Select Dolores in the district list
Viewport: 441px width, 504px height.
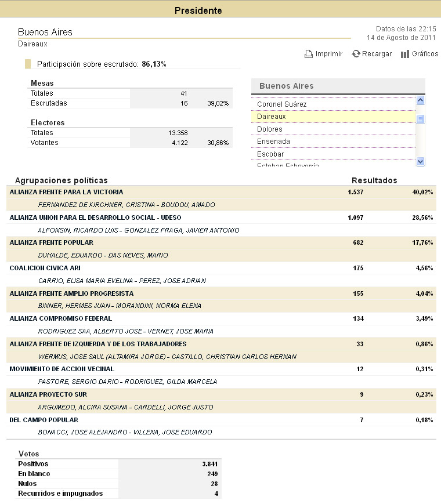click(333, 129)
